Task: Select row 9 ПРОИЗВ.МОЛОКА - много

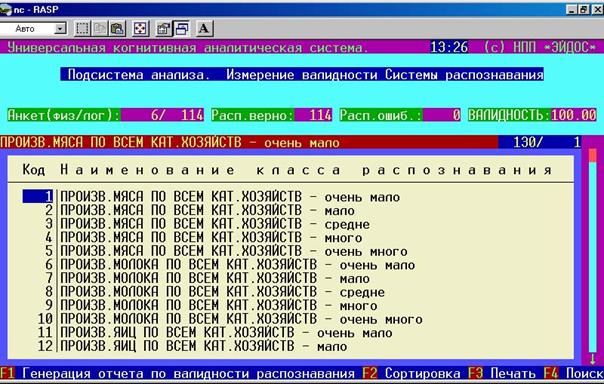Action: coord(211,305)
